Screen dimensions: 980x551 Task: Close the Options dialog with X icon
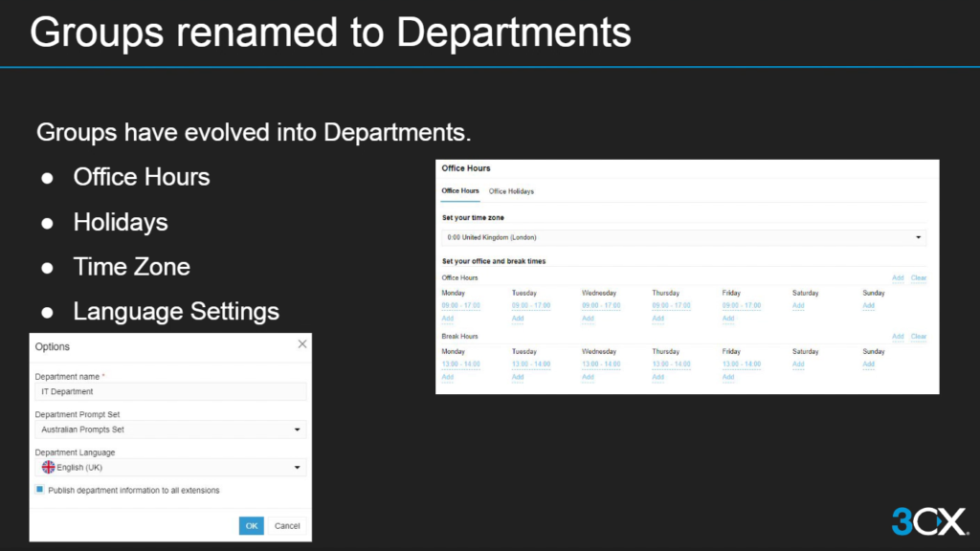pos(302,344)
